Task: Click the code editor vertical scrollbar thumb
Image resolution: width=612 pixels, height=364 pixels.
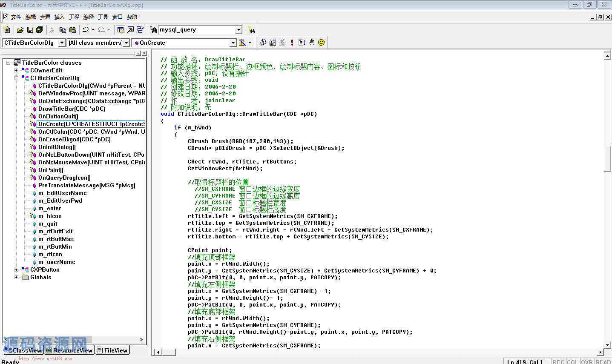Action: pyautogui.click(x=608, y=158)
